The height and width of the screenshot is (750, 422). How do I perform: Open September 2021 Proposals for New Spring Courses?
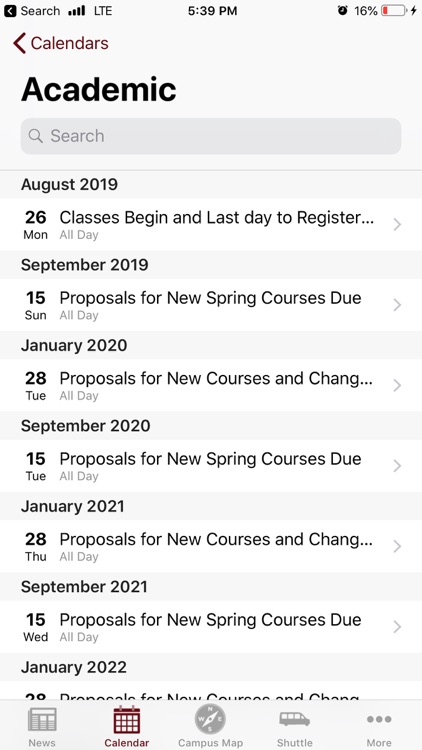(211, 627)
